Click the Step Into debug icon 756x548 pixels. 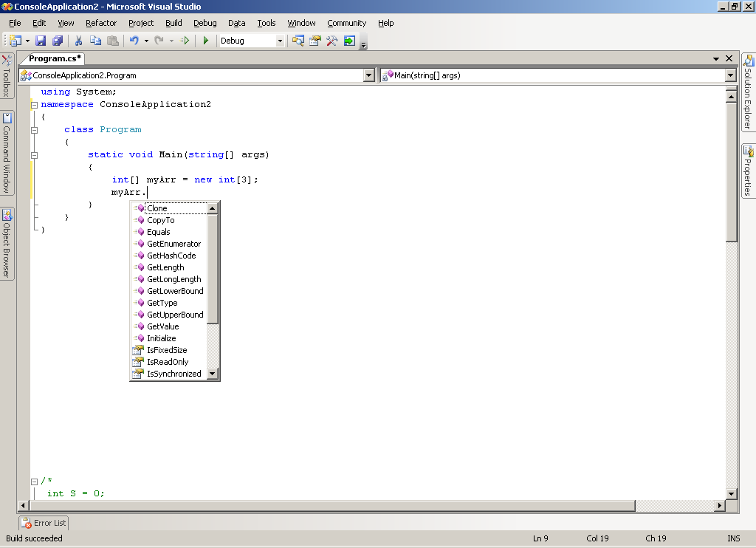coord(185,41)
